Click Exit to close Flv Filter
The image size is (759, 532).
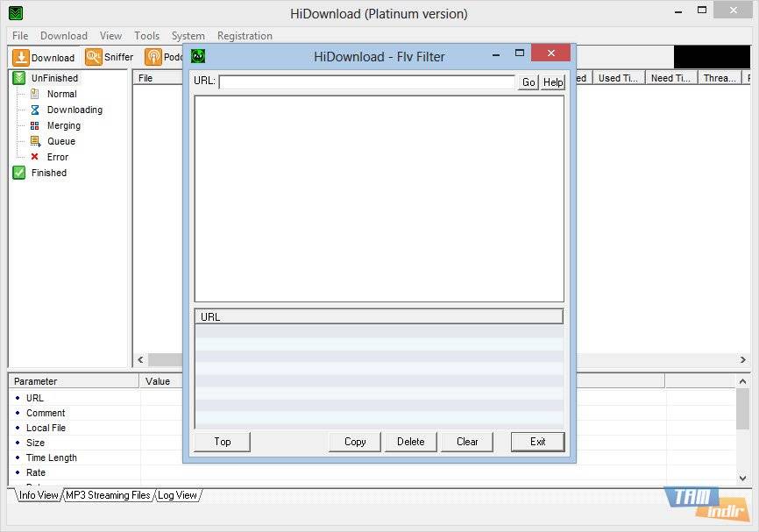(x=537, y=442)
